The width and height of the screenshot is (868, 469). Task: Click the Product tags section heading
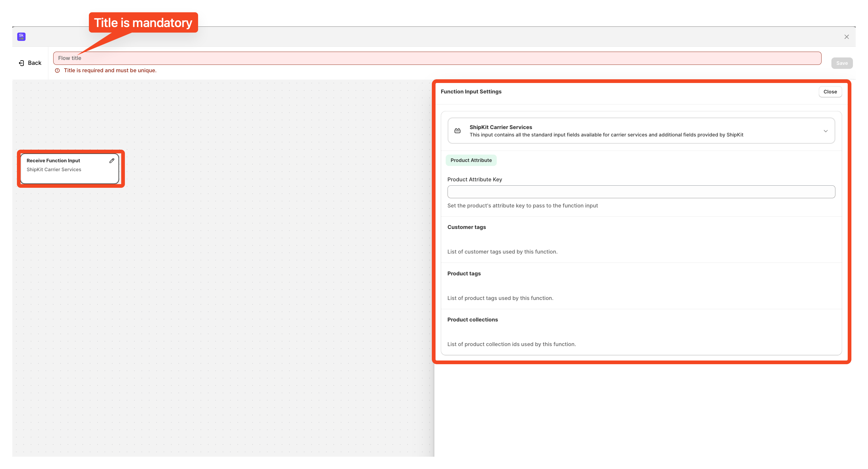[x=464, y=274]
